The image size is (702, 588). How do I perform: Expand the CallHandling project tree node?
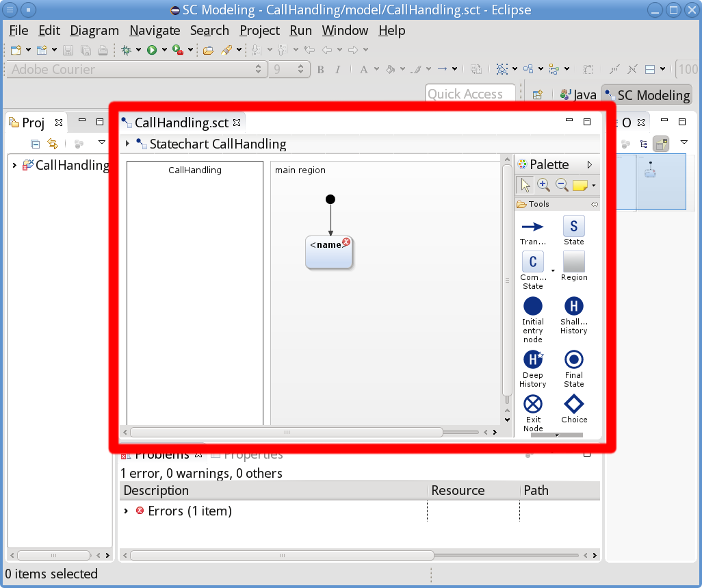tap(14, 165)
